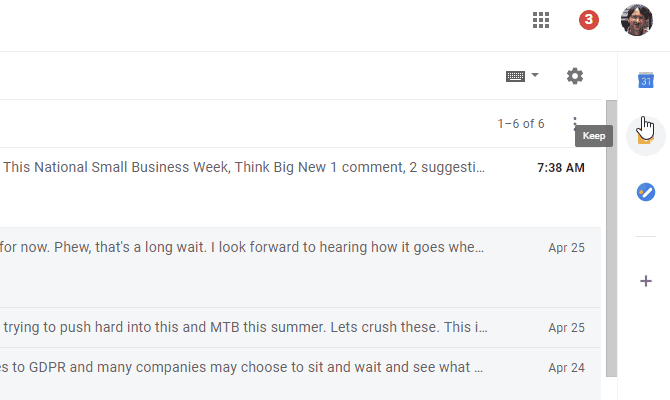Open the "MTB this summer" email
This screenshot has width=670, height=400.
click(x=244, y=327)
